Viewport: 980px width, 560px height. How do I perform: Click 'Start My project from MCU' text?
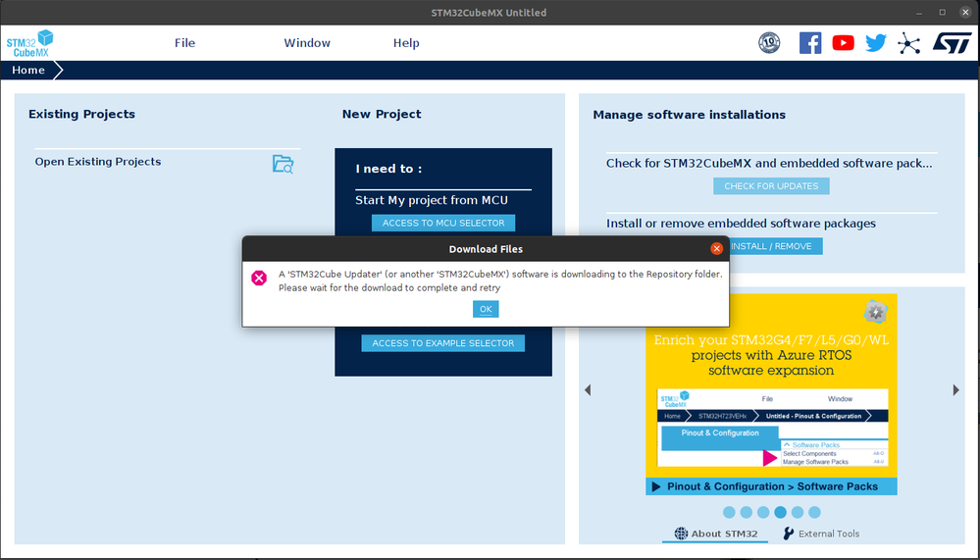[432, 201]
